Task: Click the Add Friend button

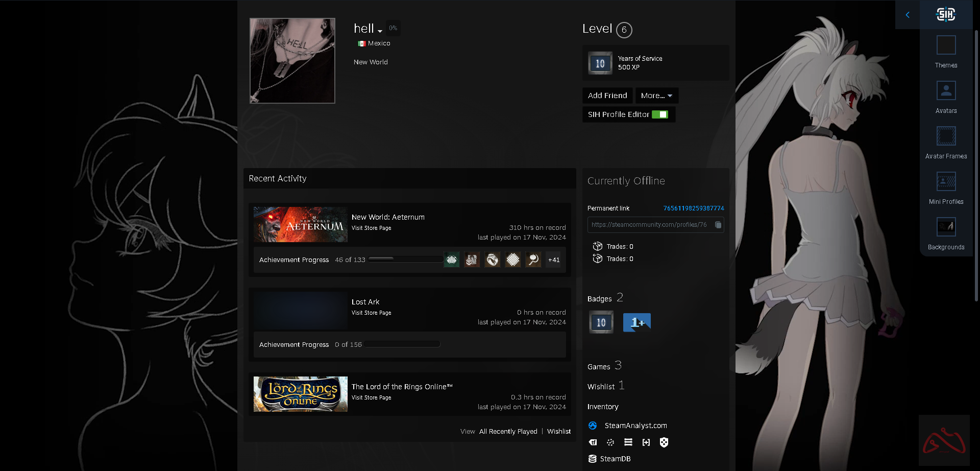Action: pos(607,96)
